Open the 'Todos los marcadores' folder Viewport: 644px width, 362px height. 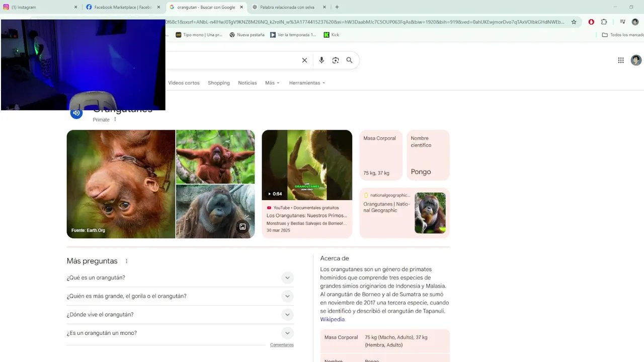point(623,35)
